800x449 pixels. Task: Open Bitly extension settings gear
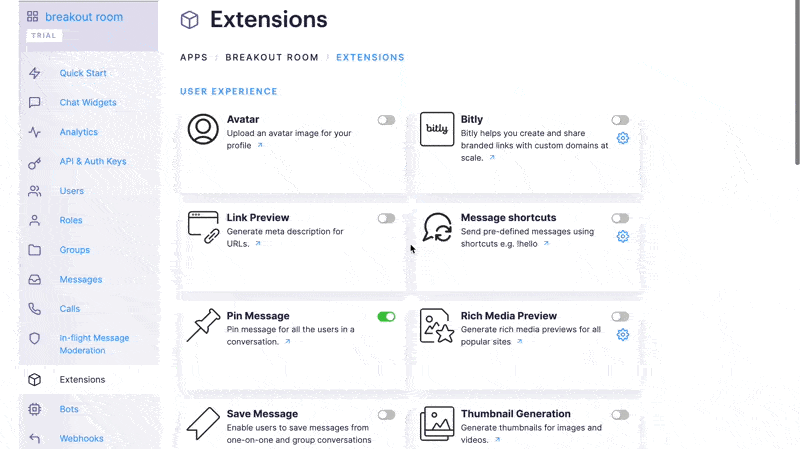(x=622, y=138)
